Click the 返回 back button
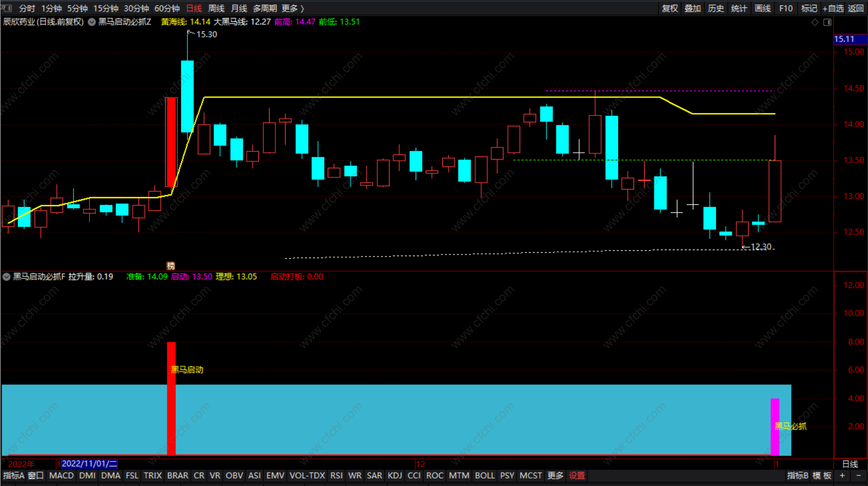The width and height of the screenshot is (868, 486). pyautogui.click(x=856, y=9)
